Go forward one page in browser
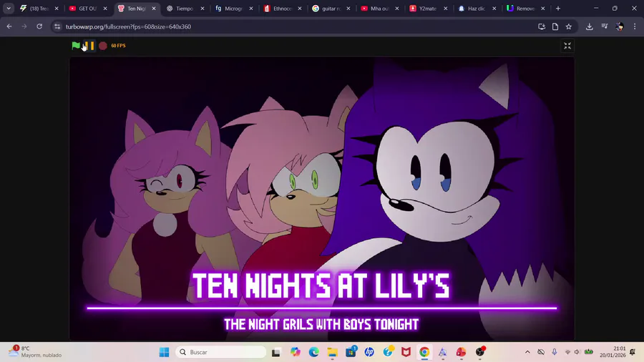This screenshot has width=644, height=362. coord(24,26)
